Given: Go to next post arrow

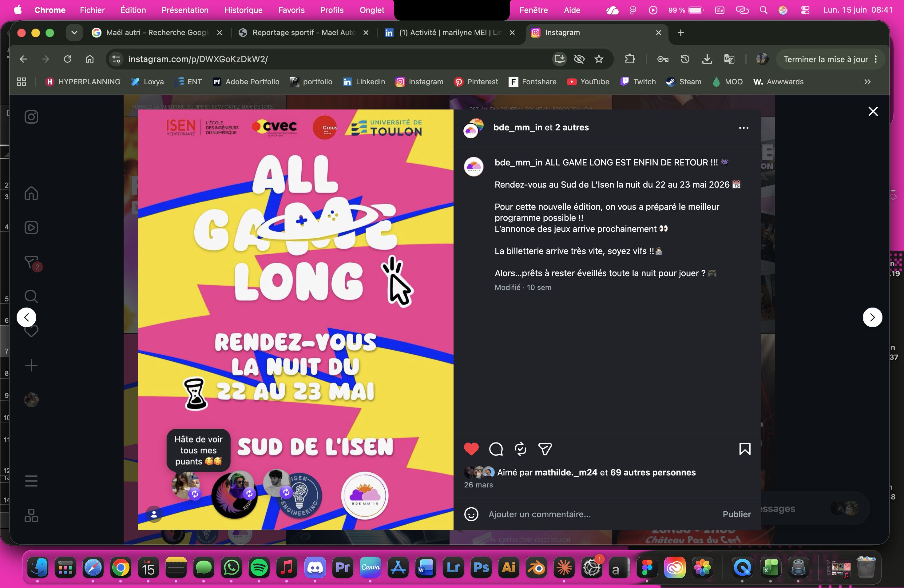Looking at the screenshot, I should click(872, 317).
